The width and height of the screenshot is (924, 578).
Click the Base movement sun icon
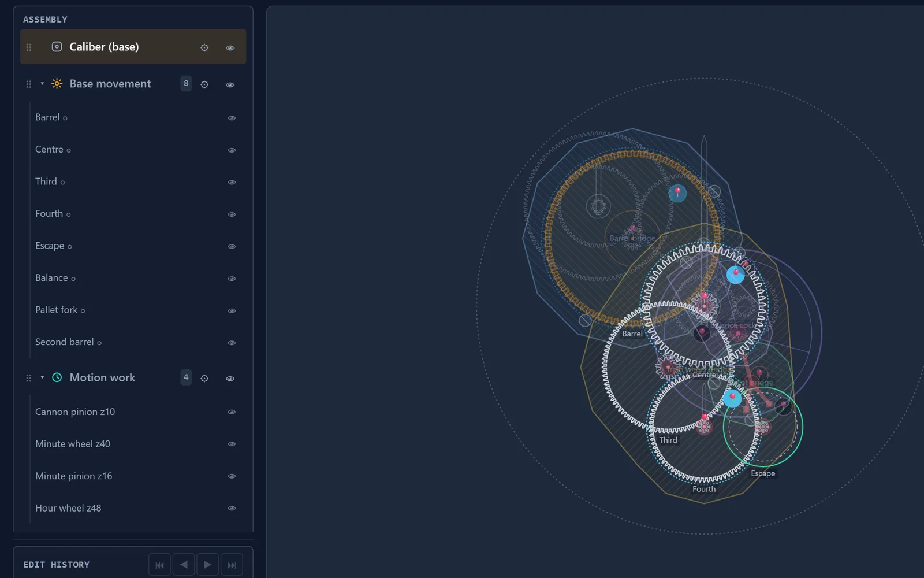pyautogui.click(x=57, y=84)
